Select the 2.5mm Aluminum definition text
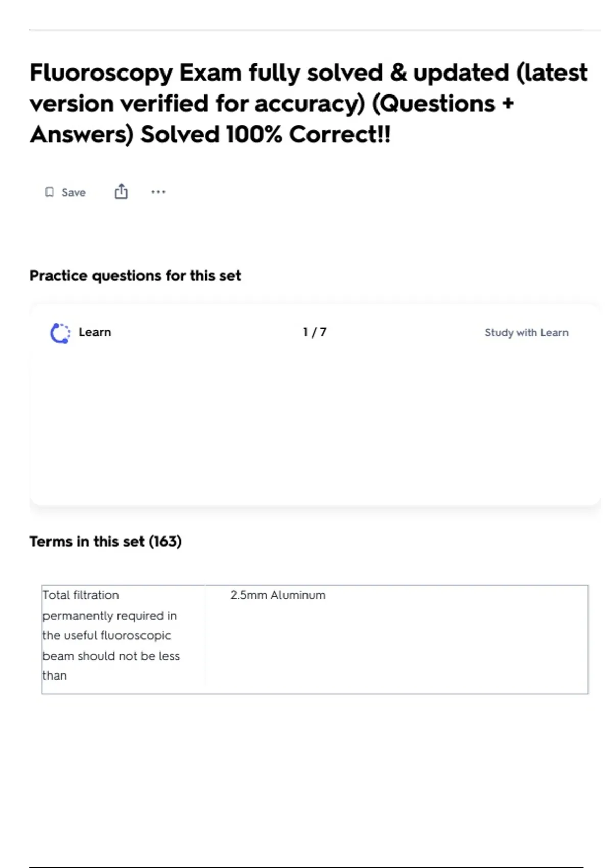613x868 pixels. 278,595
